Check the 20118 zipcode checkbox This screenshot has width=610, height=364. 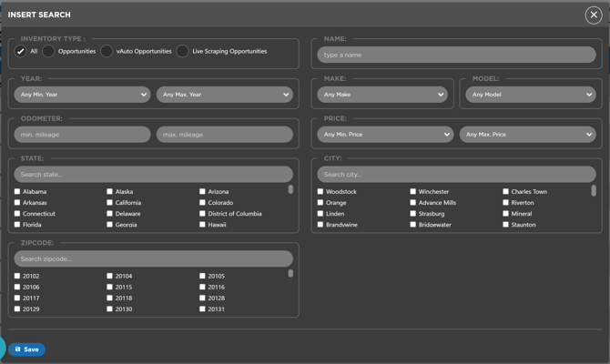(109, 298)
